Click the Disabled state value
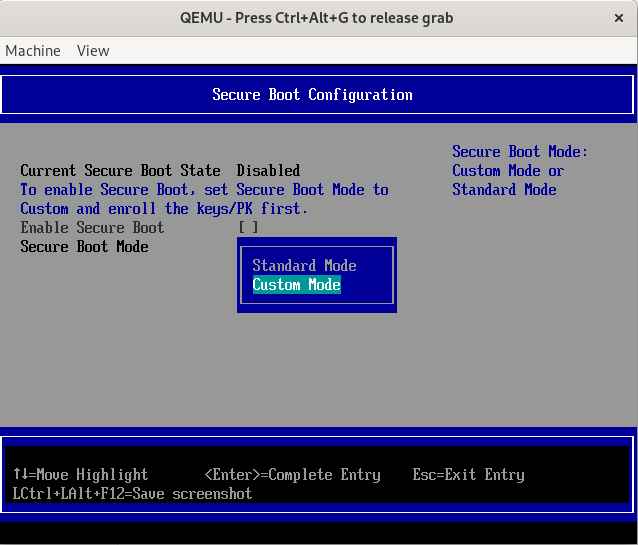 click(x=268, y=170)
